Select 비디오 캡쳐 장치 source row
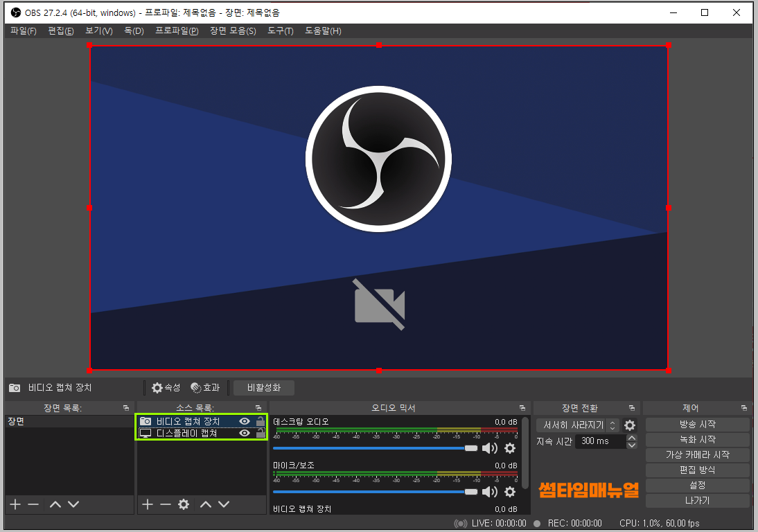 coord(202,421)
